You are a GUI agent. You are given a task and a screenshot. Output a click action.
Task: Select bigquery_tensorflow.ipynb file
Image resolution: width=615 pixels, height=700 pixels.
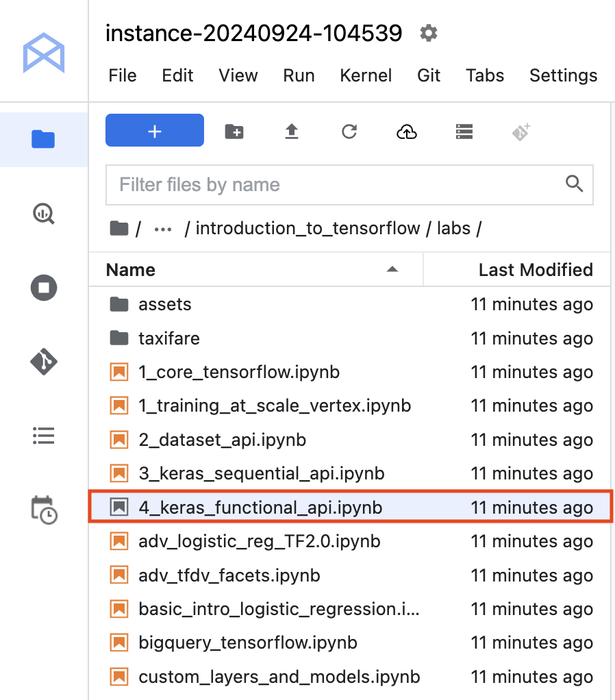[x=350, y=643]
